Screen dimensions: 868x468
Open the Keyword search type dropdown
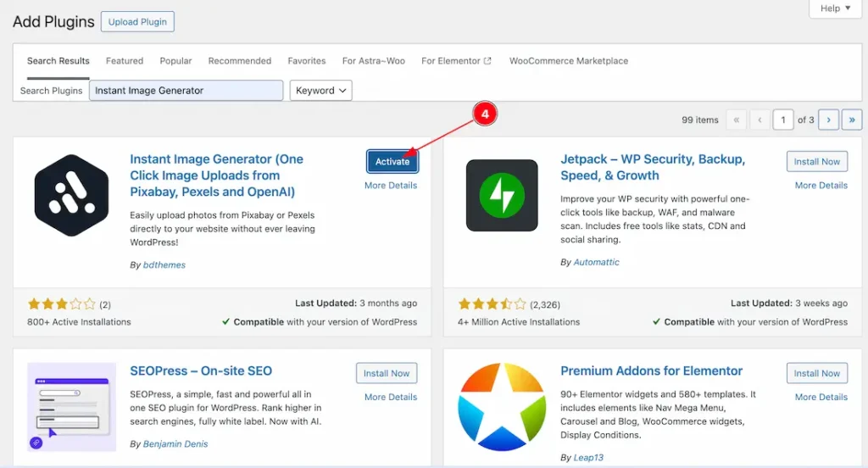pyautogui.click(x=321, y=90)
